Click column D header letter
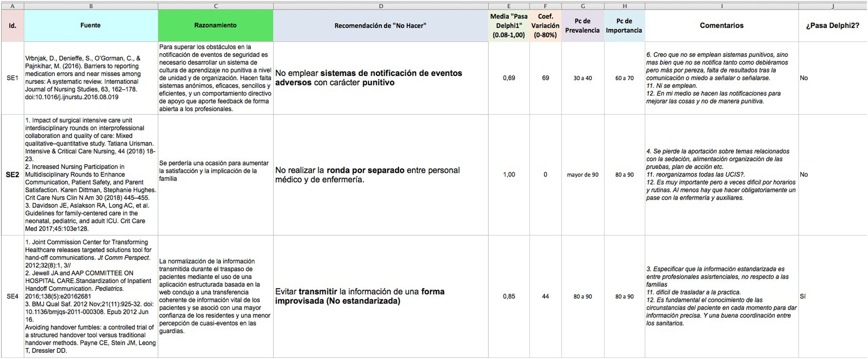This screenshot has width=868, height=359. click(x=381, y=6)
